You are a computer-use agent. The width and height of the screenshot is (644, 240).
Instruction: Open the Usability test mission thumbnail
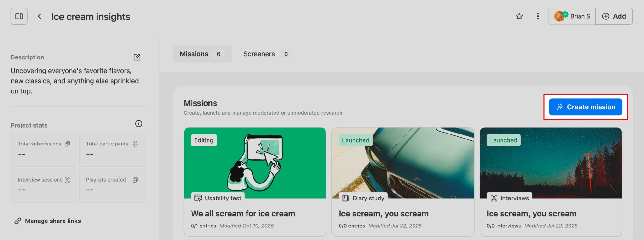pyautogui.click(x=255, y=163)
